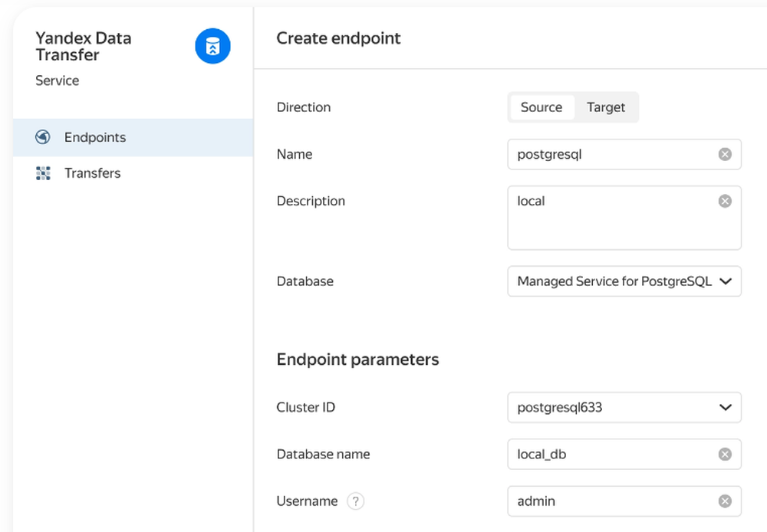Click the Direction field label

tap(304, 107)
